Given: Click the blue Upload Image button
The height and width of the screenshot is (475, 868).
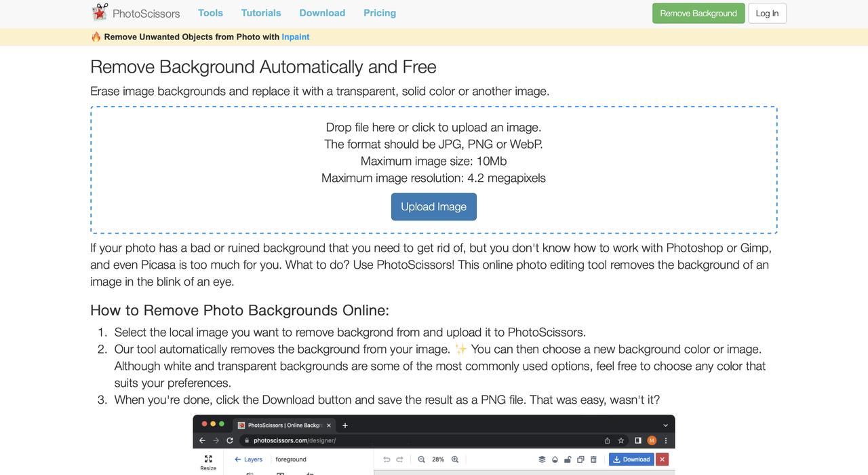Looking at the screenshot, I should pos(434,207).
